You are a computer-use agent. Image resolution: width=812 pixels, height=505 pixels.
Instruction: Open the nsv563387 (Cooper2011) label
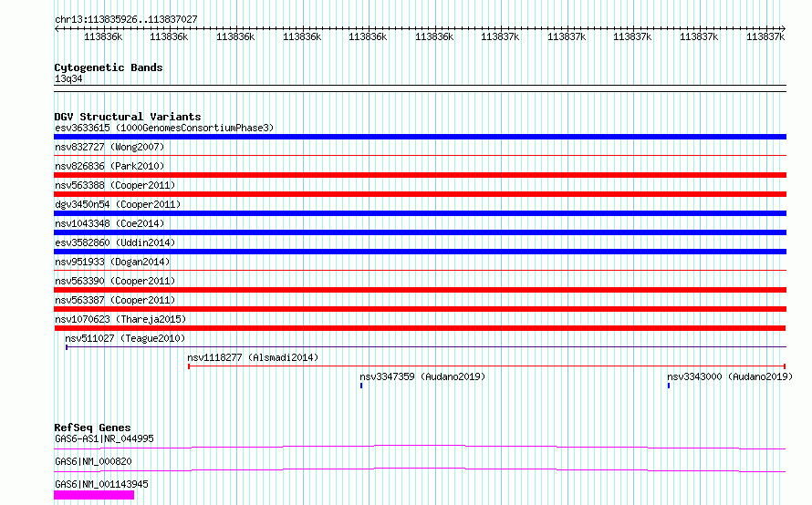click(115, 300)
